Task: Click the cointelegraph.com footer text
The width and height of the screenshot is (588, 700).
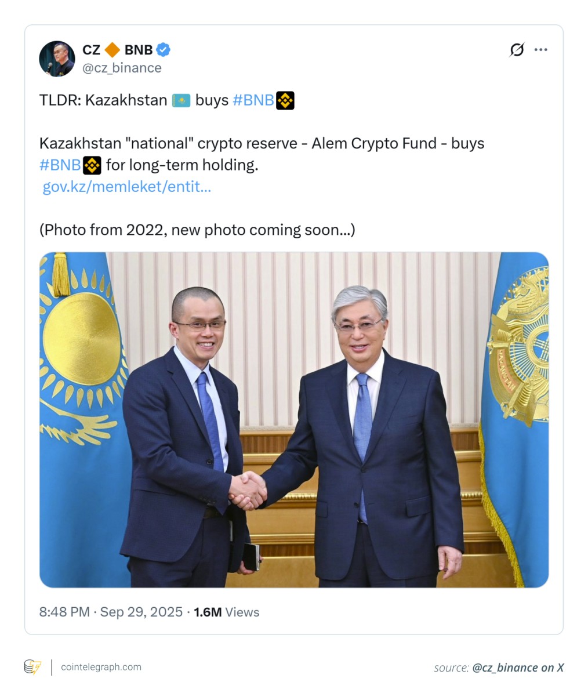Action: click(x=101, y=667)
